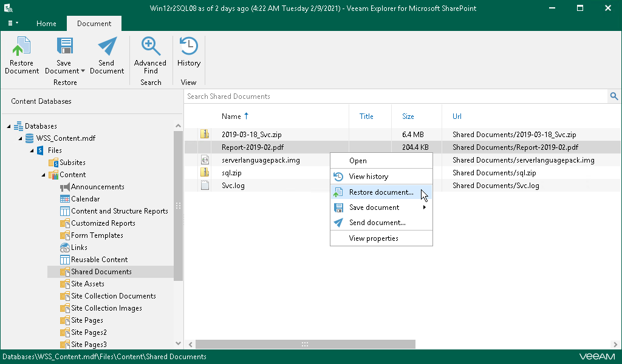This screenshot has height=364, width=622.
Task: Open the History view icon
Action: point(188,47)
